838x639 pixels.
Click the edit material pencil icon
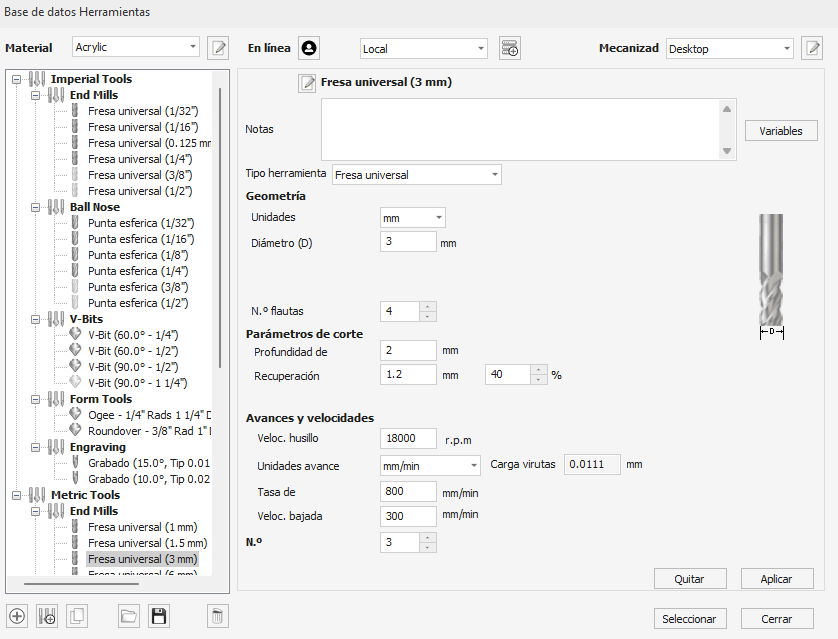coord(218,49)
